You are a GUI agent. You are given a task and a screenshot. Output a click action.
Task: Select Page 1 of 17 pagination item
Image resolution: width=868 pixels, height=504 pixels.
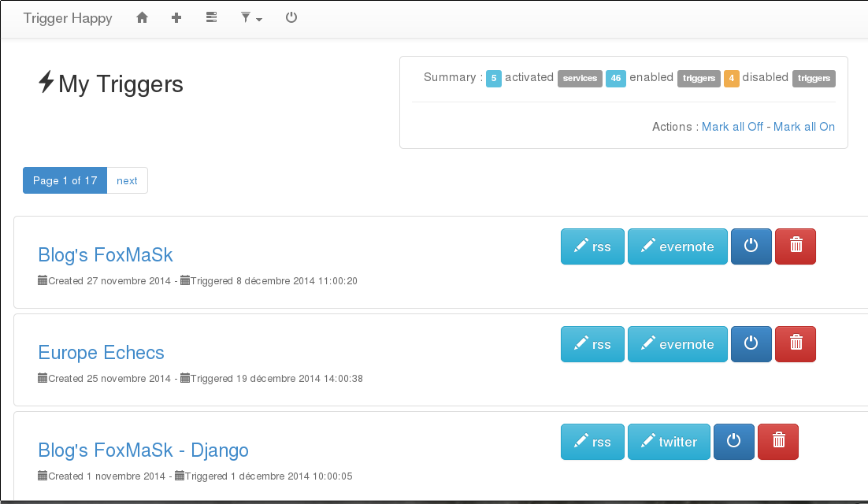65,180
